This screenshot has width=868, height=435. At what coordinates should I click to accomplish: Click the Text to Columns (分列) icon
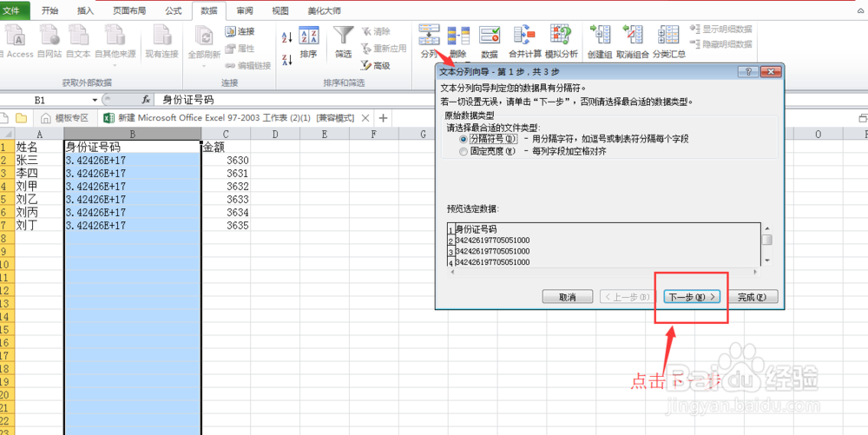[429, 42]
